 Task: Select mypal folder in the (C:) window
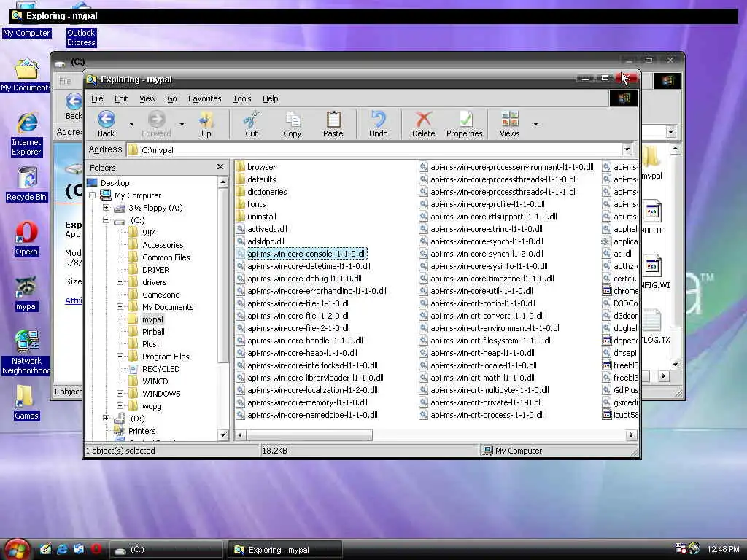click(x=651, y=164)
